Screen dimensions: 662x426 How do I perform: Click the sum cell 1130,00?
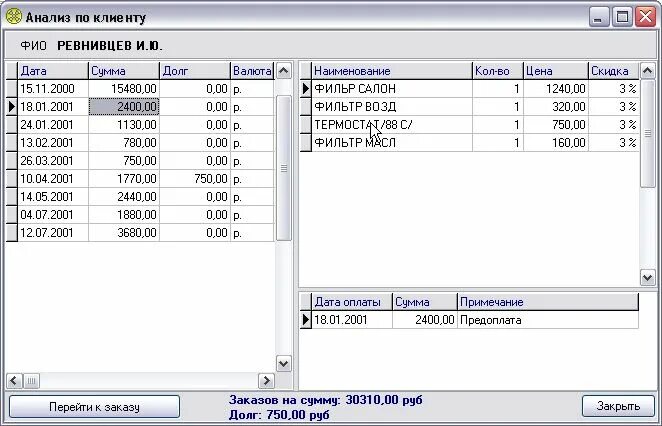(x=124, y=125)
